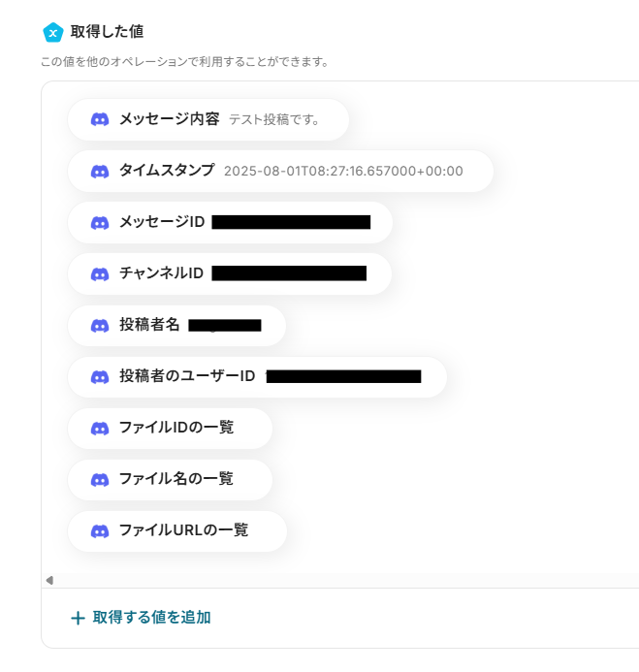Click the plus icon for 取得する値を追加
This screenshot has width=639, height=672.
78,618
